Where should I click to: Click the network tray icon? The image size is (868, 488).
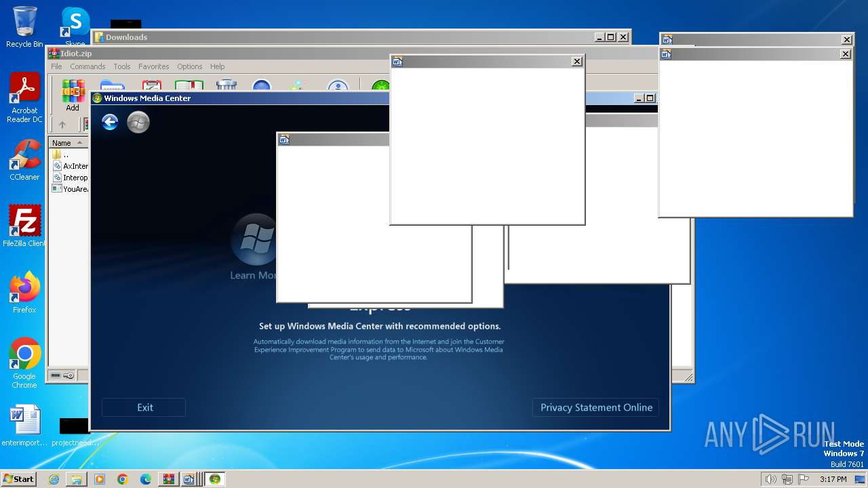(x=787, y=479)
